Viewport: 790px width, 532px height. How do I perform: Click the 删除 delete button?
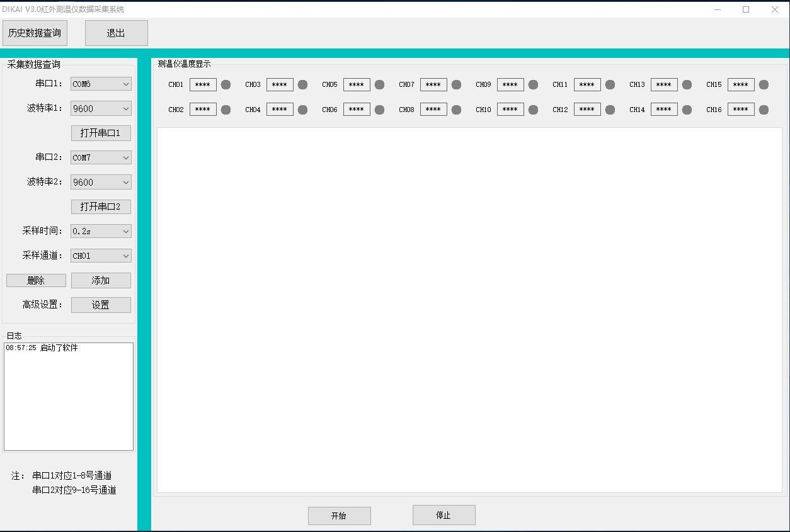pyautogui.click(x=36, y=280)
